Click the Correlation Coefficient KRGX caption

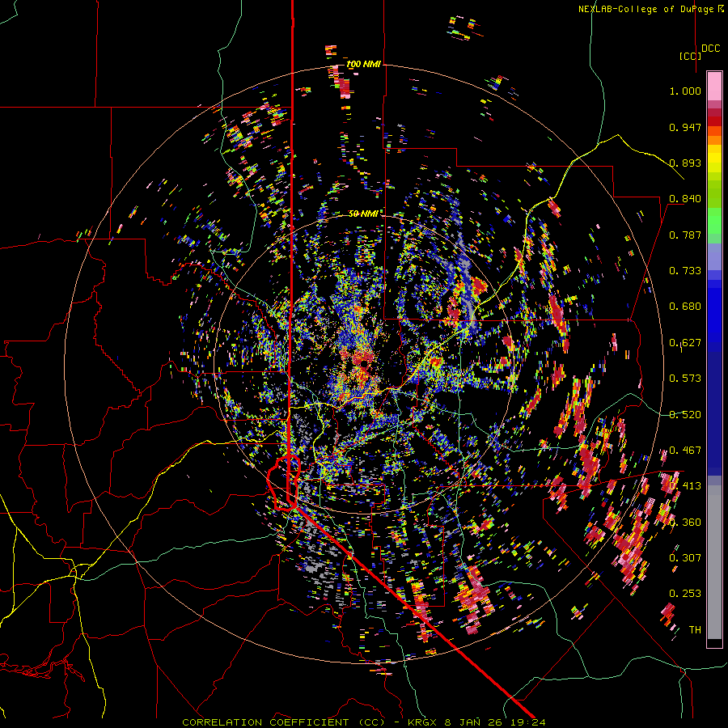pyautogui.click(x=363, y=722)
